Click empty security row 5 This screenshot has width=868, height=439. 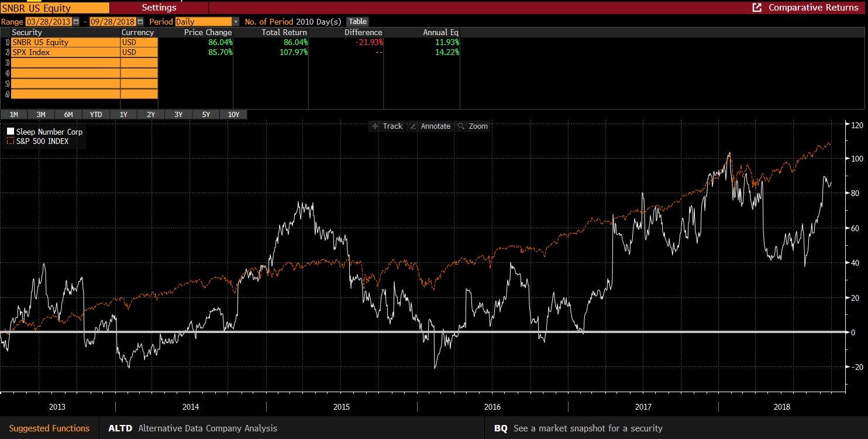66,84
